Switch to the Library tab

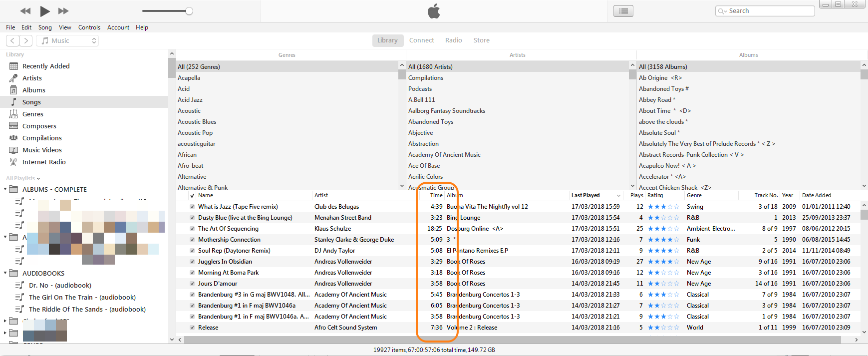click(x=387, y=40)
